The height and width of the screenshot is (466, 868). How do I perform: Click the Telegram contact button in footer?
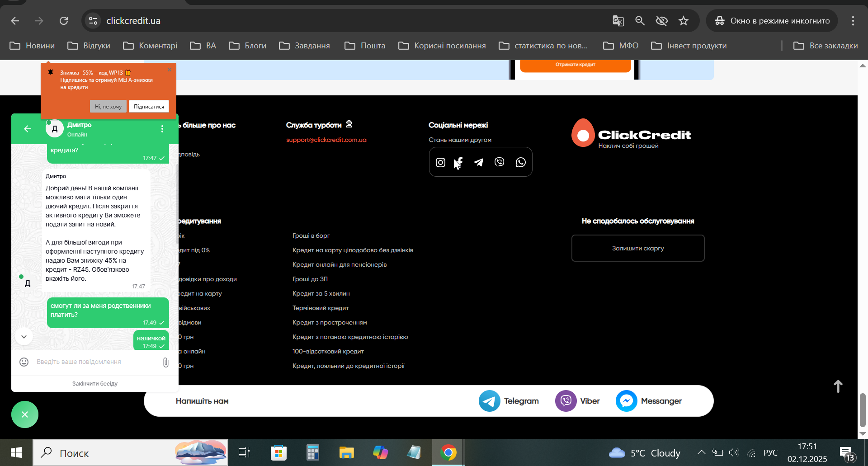pos(509,401)
